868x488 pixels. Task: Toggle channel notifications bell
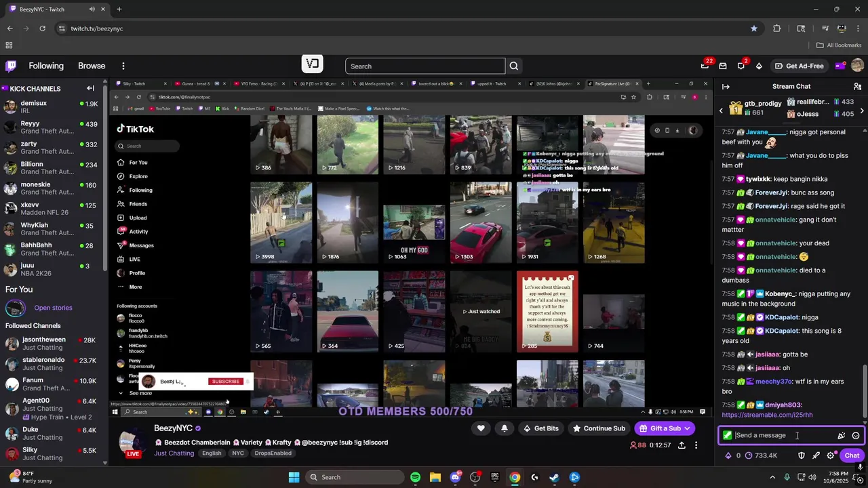pyautogui.click(x=505, y=428)
